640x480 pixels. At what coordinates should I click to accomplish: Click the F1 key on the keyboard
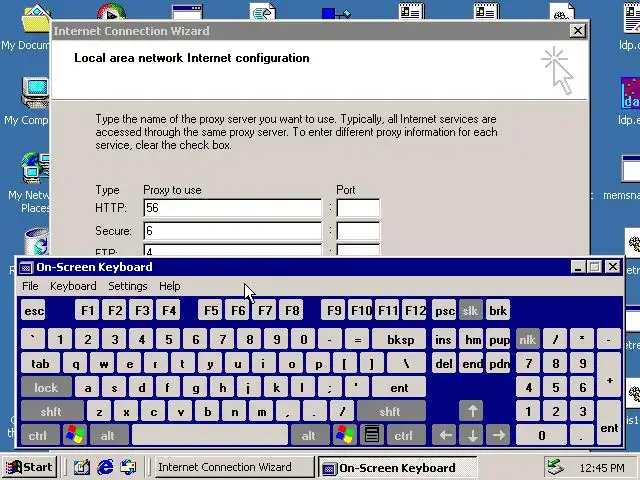87,311
